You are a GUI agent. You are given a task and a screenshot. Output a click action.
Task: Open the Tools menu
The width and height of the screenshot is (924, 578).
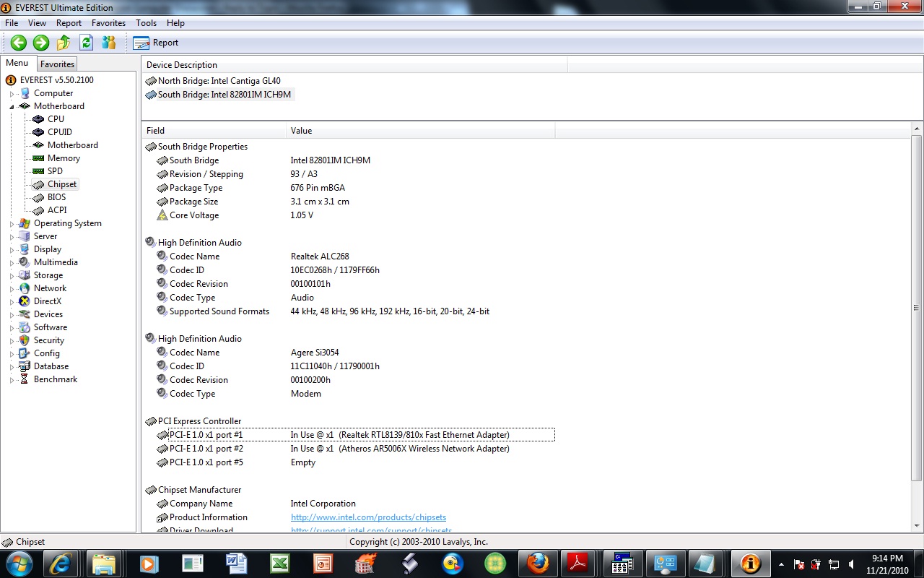coord(146,23)
